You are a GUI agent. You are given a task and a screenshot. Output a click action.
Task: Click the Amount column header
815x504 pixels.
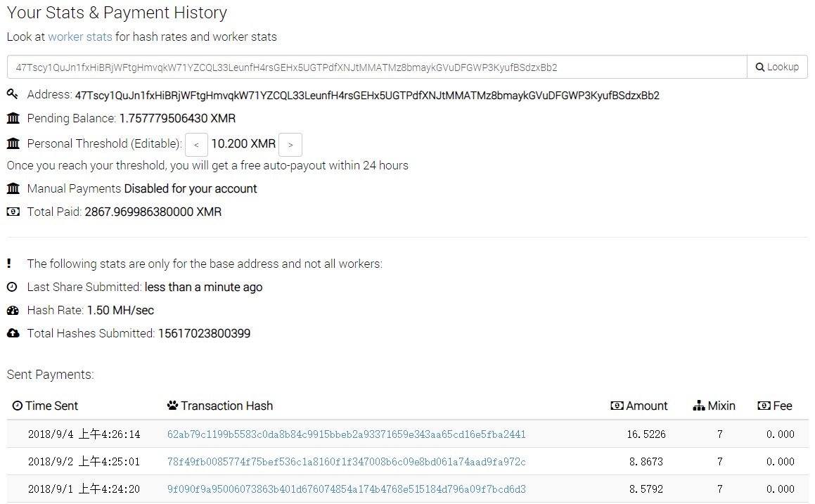point(638,406)
